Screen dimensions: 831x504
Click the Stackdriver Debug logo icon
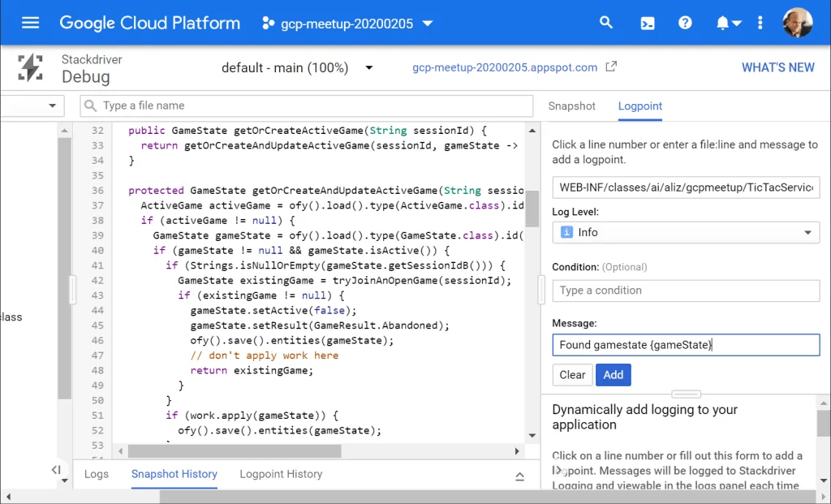pos(31,68)
